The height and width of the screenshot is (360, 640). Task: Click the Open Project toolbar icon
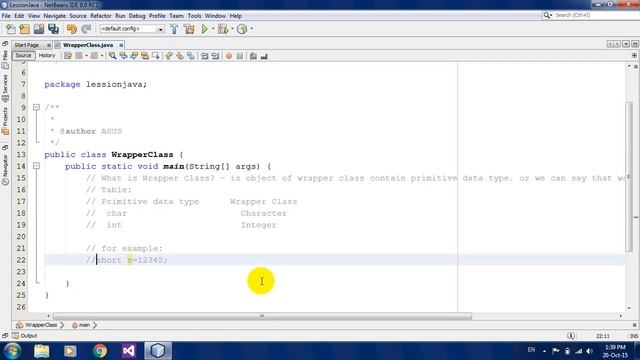point(39,29)
